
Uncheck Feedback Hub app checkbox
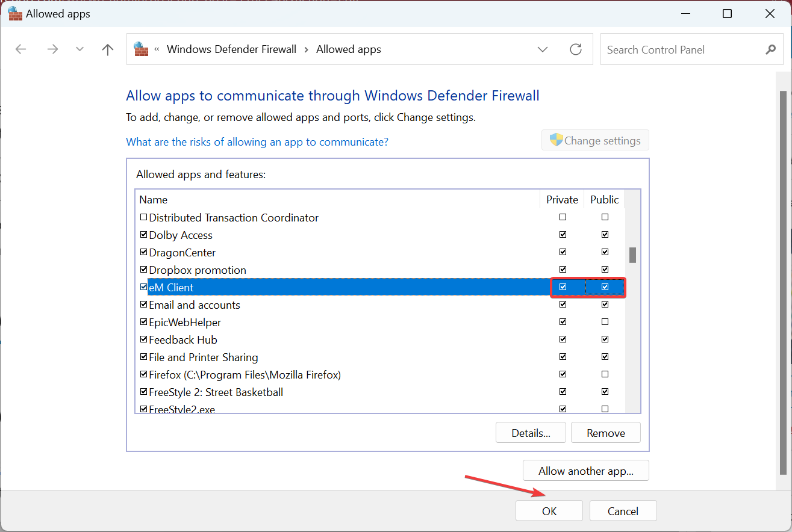tap(143, 339)
